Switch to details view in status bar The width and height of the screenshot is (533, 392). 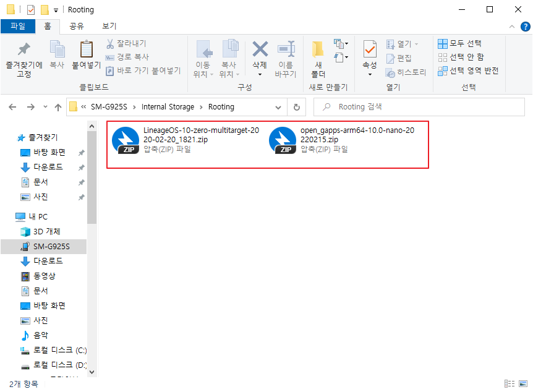510,384
